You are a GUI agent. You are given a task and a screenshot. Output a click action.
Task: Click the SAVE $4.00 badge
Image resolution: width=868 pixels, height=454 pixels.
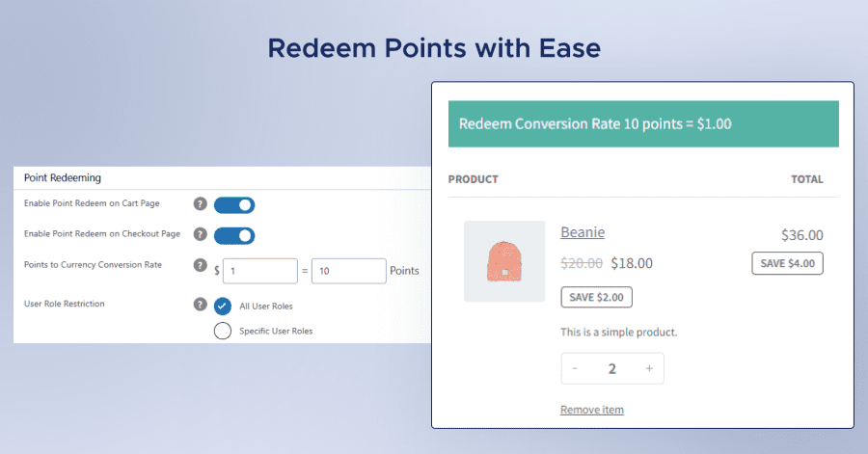coord(787,263)
